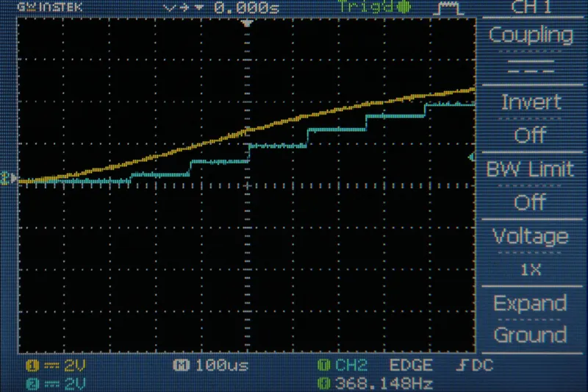Expand the Voltage probe attenuation option
This screenshot has width=588, height=392.
pos(531,237)
